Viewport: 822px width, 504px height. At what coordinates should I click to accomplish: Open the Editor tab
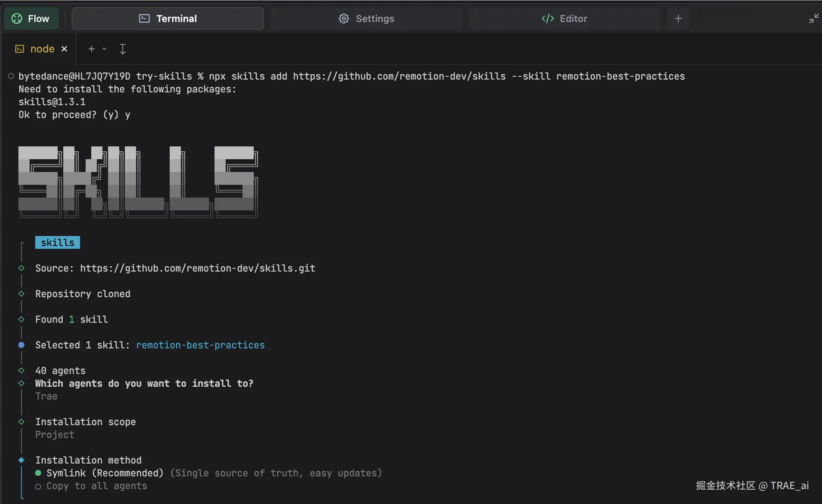coord(564,18)
